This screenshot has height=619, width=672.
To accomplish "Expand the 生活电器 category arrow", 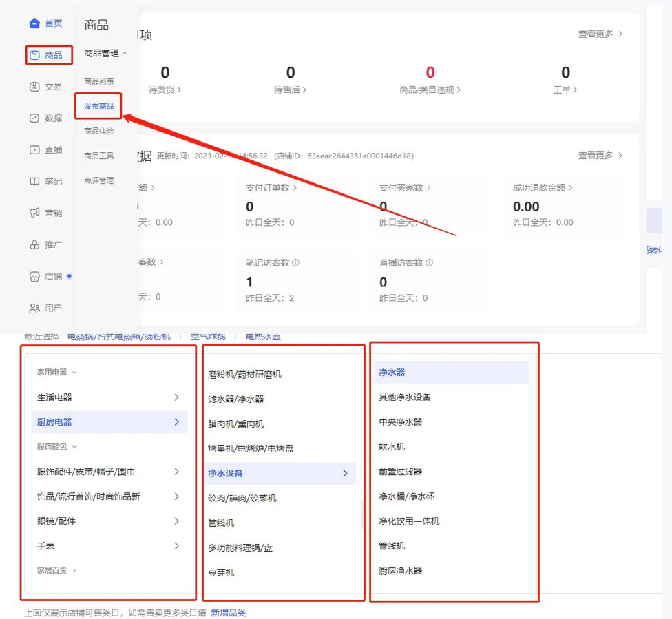I will click(x=176, y=397).
